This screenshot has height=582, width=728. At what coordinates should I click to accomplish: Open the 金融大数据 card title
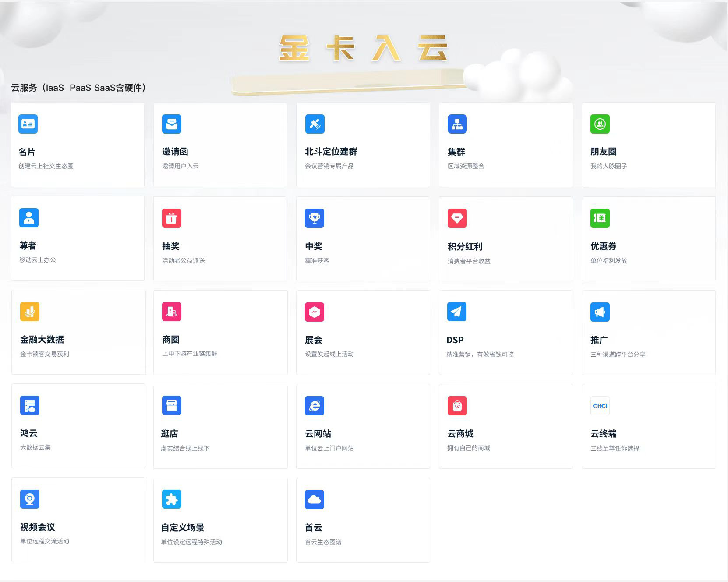42,340
